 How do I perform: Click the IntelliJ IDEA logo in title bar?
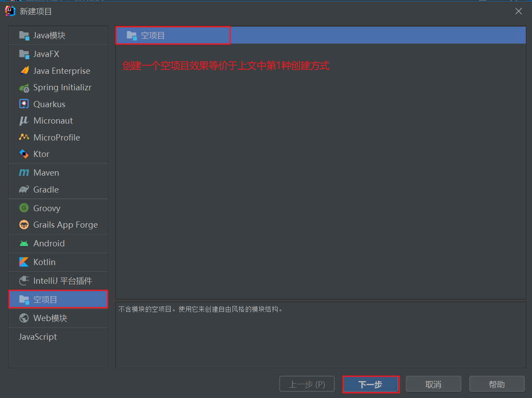point(10,11)
